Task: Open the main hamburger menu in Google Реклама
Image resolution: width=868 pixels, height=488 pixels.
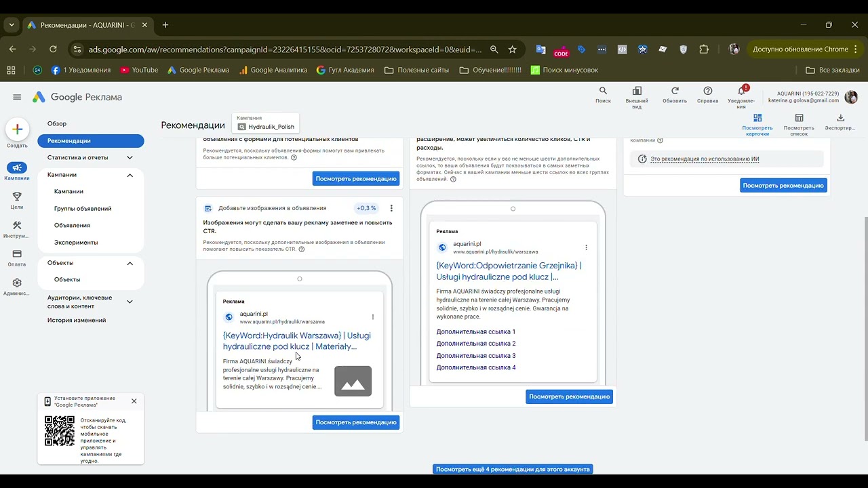Action: [x=17, y=97]
